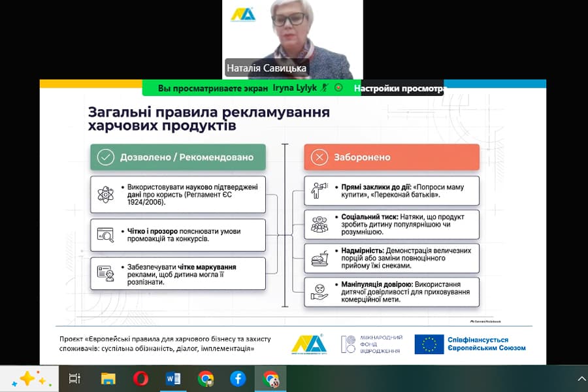Click the recording indicator in the green bar
This screenshot has width=588, height=392.
(338, 88)
